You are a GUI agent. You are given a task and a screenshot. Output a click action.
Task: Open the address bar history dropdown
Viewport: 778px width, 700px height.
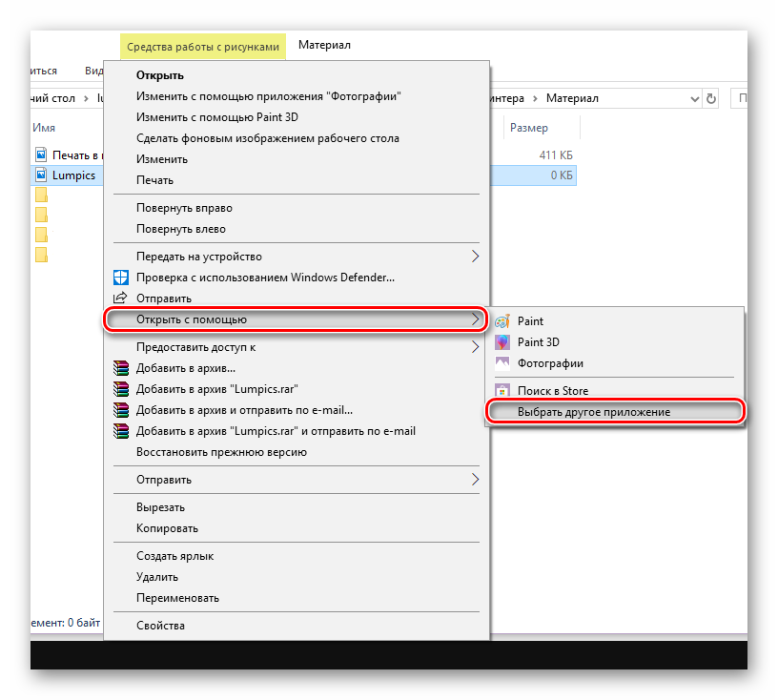tap(693, 98)
